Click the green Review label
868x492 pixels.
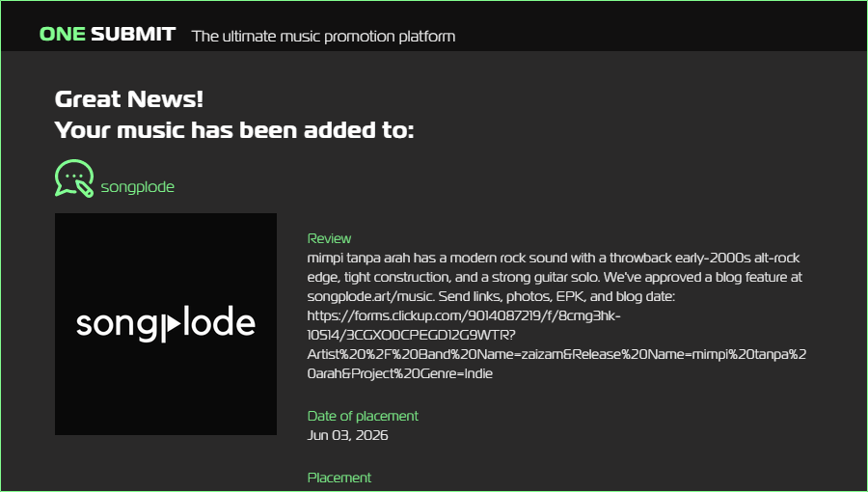[329, 238]
